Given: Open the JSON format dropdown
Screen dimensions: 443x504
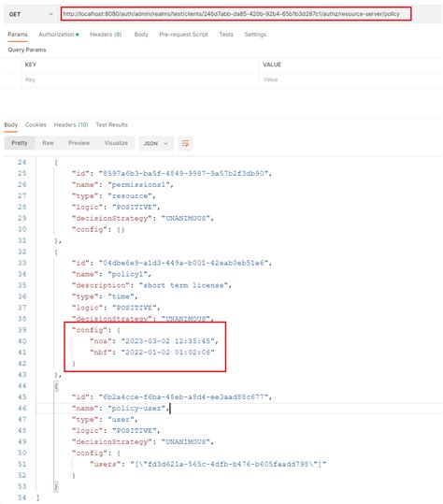Looking at the screenshot, I should (156, 143).
